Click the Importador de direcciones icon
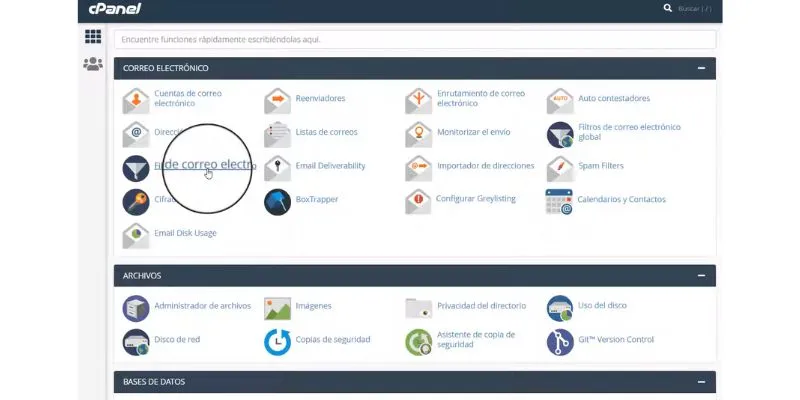Viewport: 800px width, 400px height. 419,168
